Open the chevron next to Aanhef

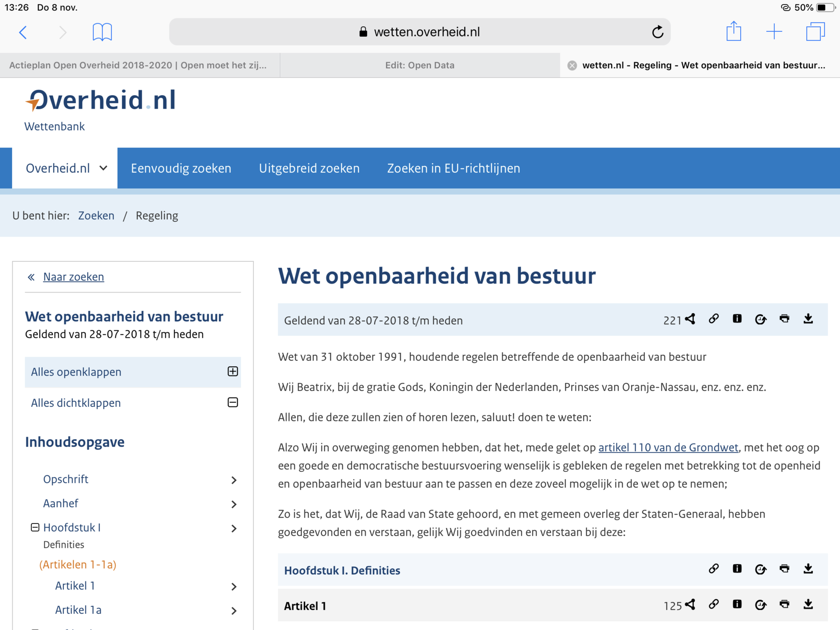point(234,504)
